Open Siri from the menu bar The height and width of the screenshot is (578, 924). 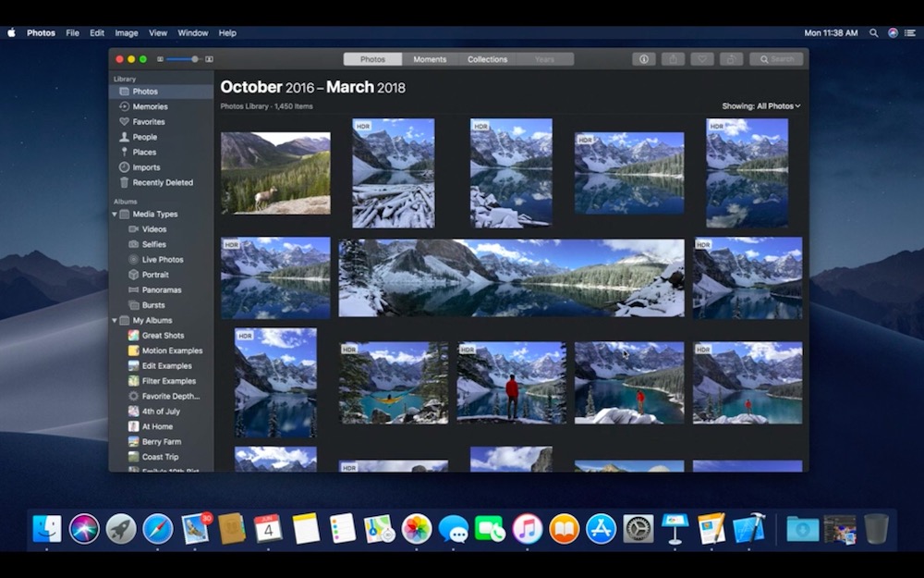[x=894, y=33]
